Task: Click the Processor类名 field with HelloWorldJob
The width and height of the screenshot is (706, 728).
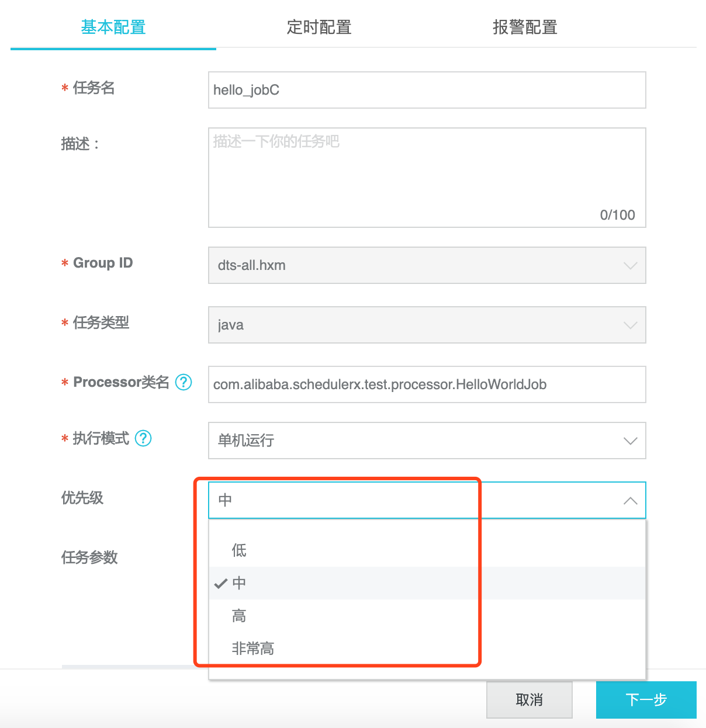Action: click(427, 384)
